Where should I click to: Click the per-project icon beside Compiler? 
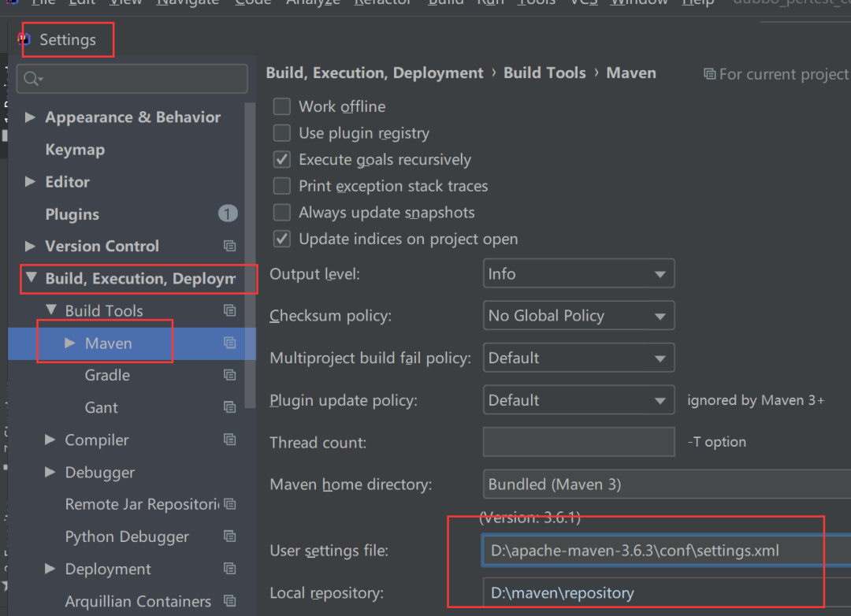point(229,440)
